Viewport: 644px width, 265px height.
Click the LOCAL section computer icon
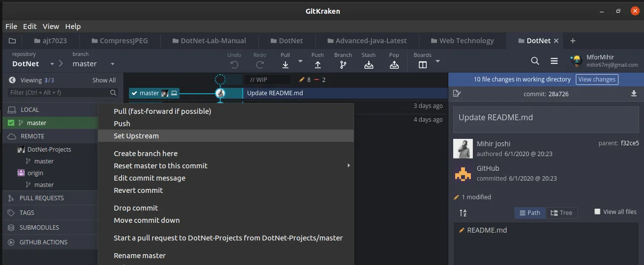coord(12,109)
